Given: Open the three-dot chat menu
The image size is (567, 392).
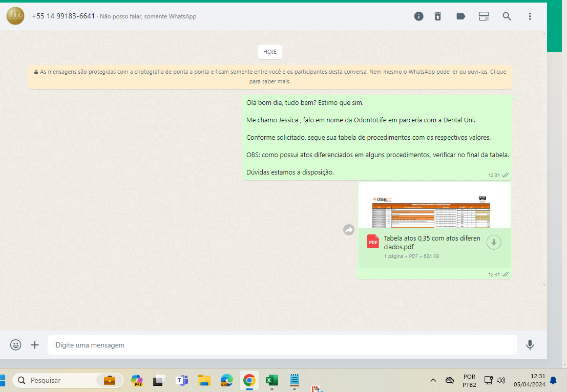Looking at the screenshot, I should (530, 16).
